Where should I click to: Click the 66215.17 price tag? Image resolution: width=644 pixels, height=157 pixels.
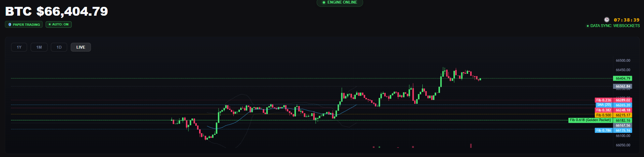622,115
